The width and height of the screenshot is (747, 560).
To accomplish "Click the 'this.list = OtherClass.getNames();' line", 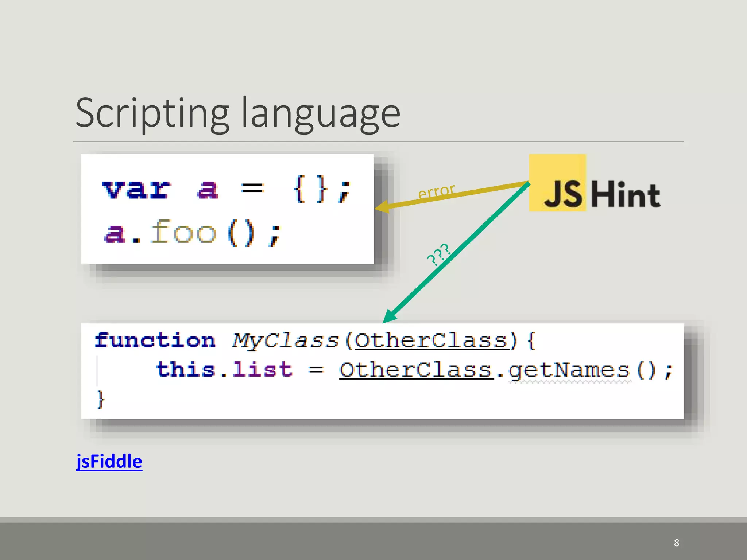I will coord(414,370).
